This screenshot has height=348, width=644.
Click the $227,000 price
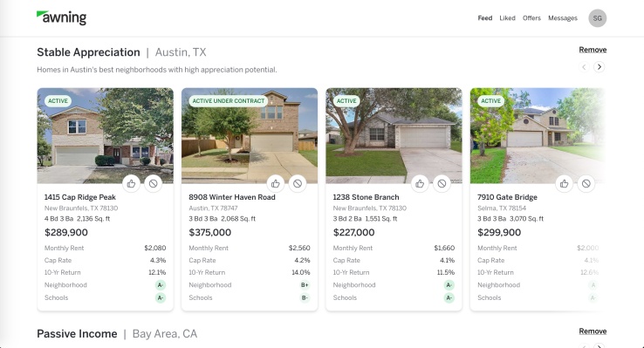tap(353, 232)
